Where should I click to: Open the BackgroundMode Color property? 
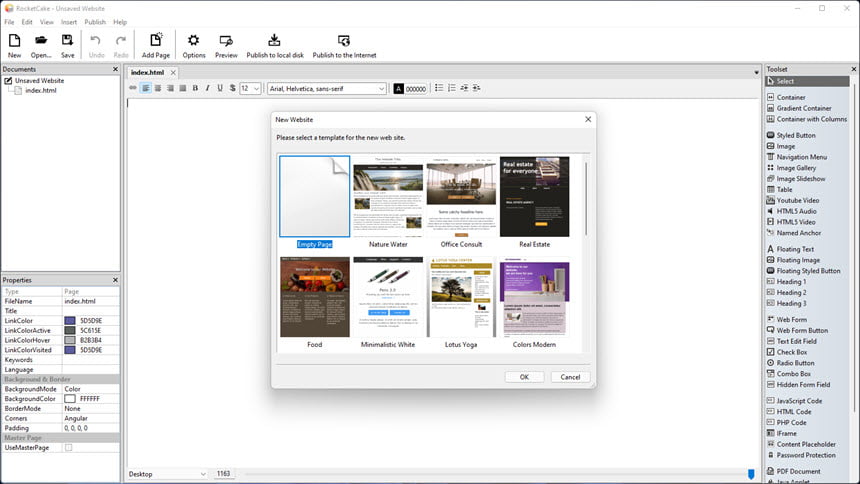point(90,389)
